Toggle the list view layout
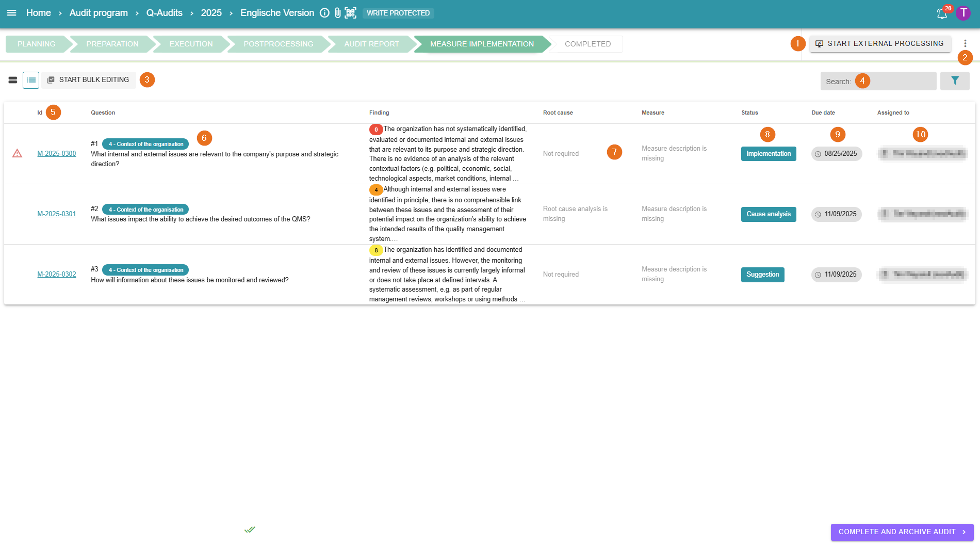980x546 pixels. click(x=31, y=80)
